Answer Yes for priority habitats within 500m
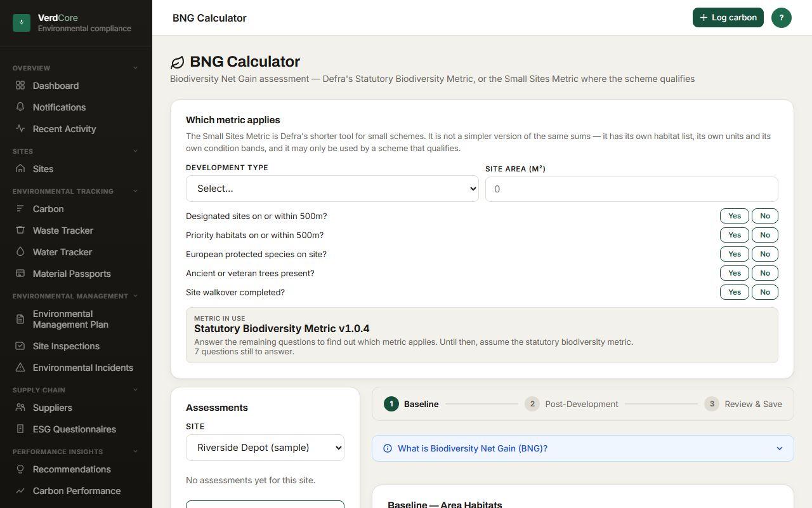The image size is (812, 508). [735, 235]
